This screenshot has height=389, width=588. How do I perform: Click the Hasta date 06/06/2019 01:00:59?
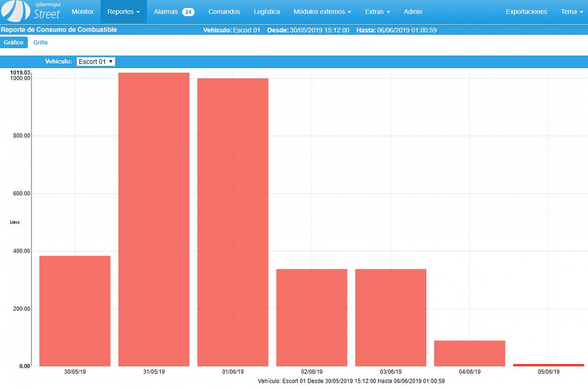(407, 30)
